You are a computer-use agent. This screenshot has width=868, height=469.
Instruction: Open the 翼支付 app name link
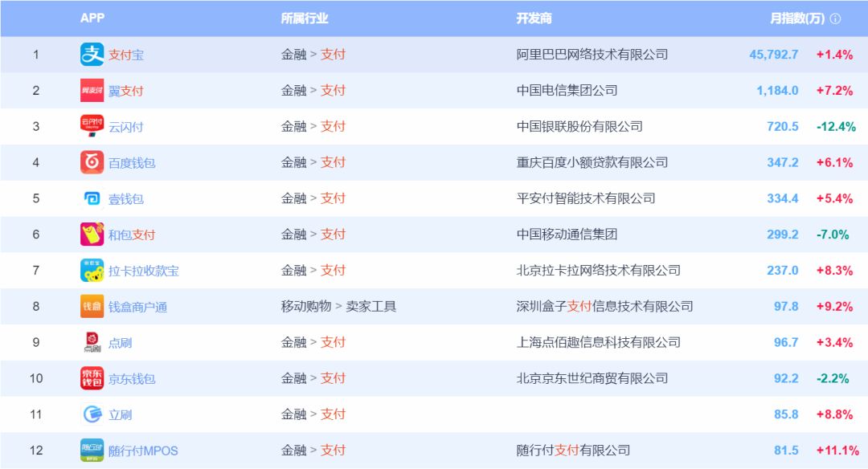(126, 91)
